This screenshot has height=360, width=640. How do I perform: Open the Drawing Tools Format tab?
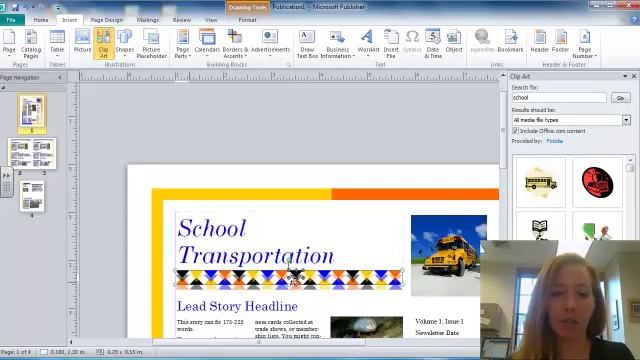[x=247, y=20]
